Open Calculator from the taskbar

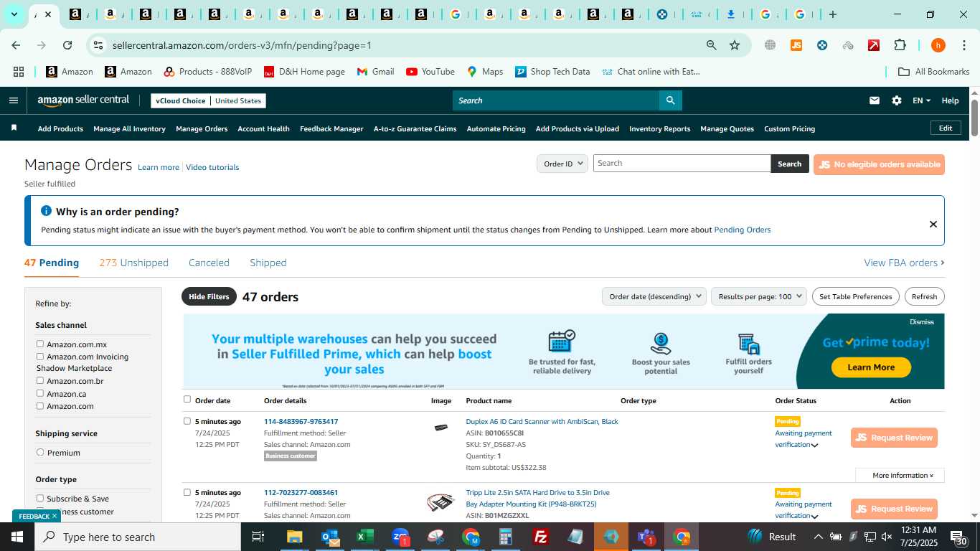(x=506, y=537)
